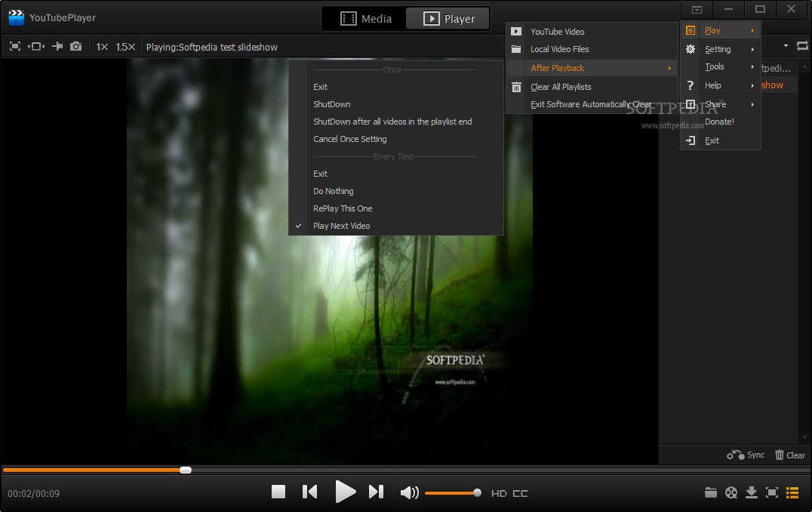Viewport: 812px width, 512px height.
Task: Switch to the Media tab
Action: pyautogui.click(x=365, y=19)
